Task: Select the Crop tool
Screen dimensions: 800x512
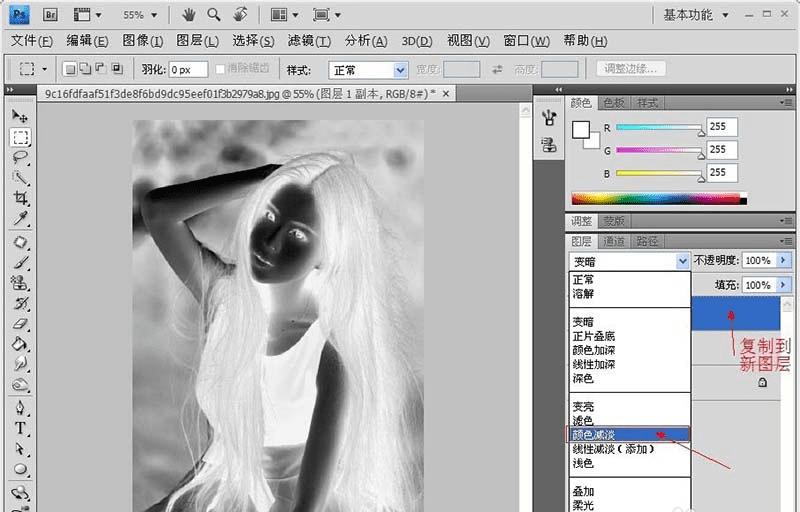Action: [20, 198]
